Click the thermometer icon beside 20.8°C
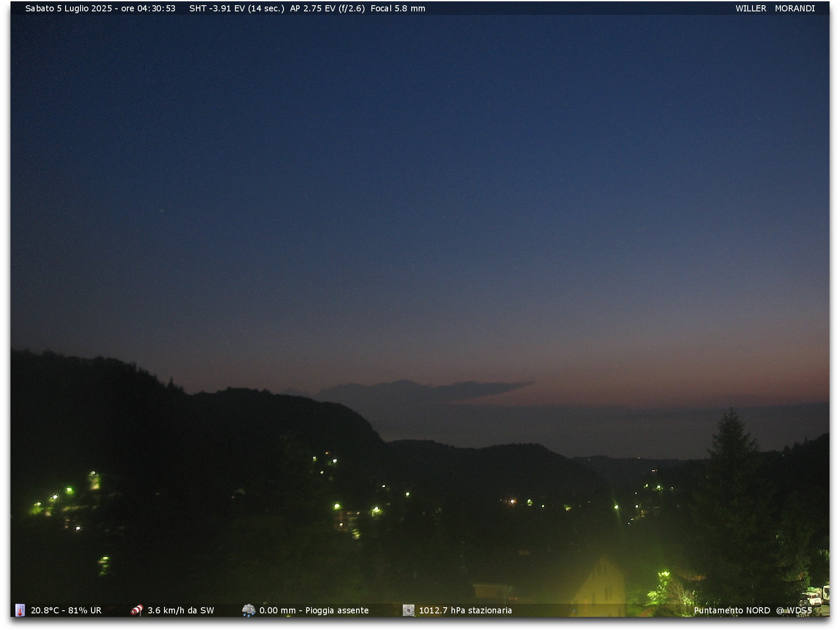 (x=20, y=610)
